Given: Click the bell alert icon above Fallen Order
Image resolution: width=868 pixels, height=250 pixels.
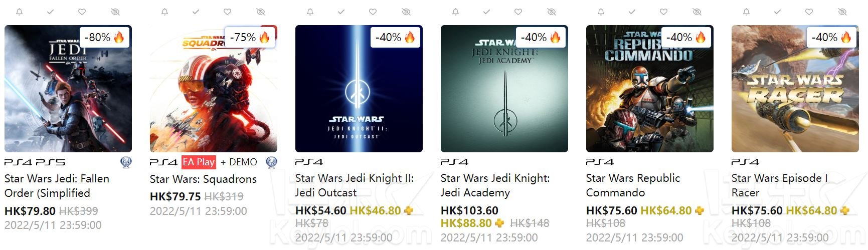Looking at the screenshot, I should 19,12.
